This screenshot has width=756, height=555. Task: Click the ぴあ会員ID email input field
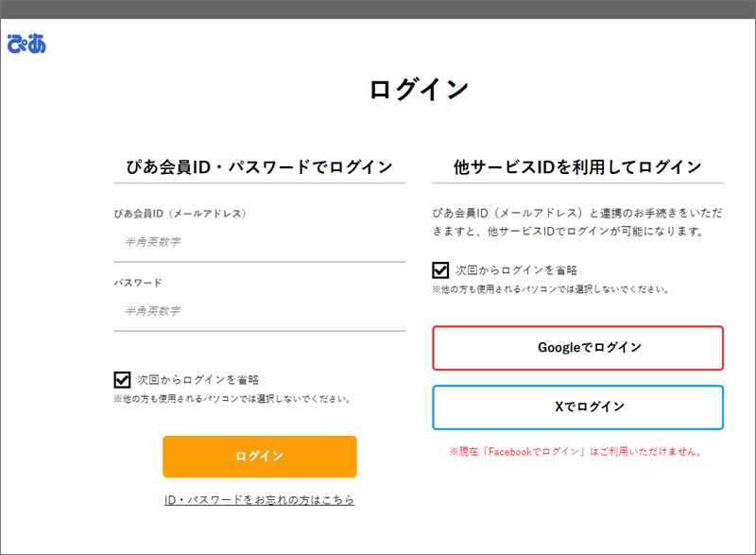pyautogui.click(x=259, y=242)
